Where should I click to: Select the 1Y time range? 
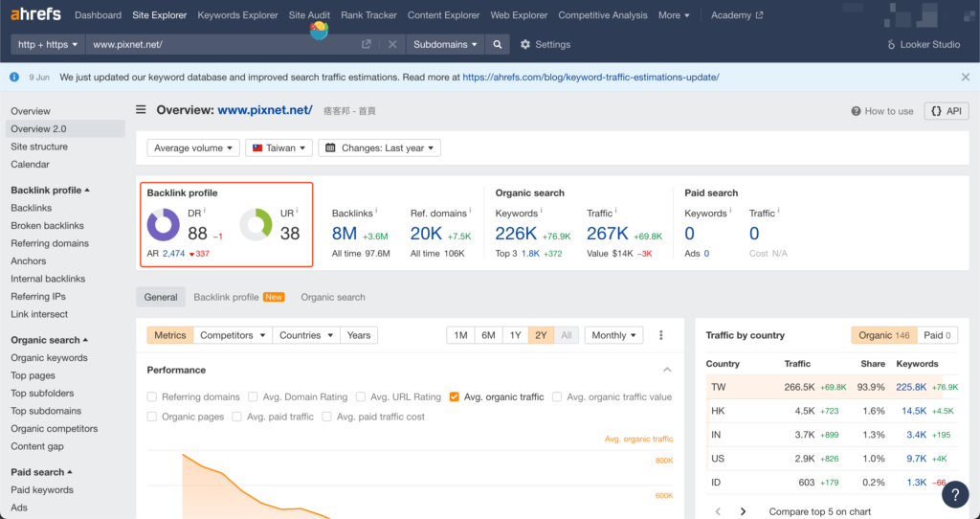pyautogui.click(x=515, y=335)
